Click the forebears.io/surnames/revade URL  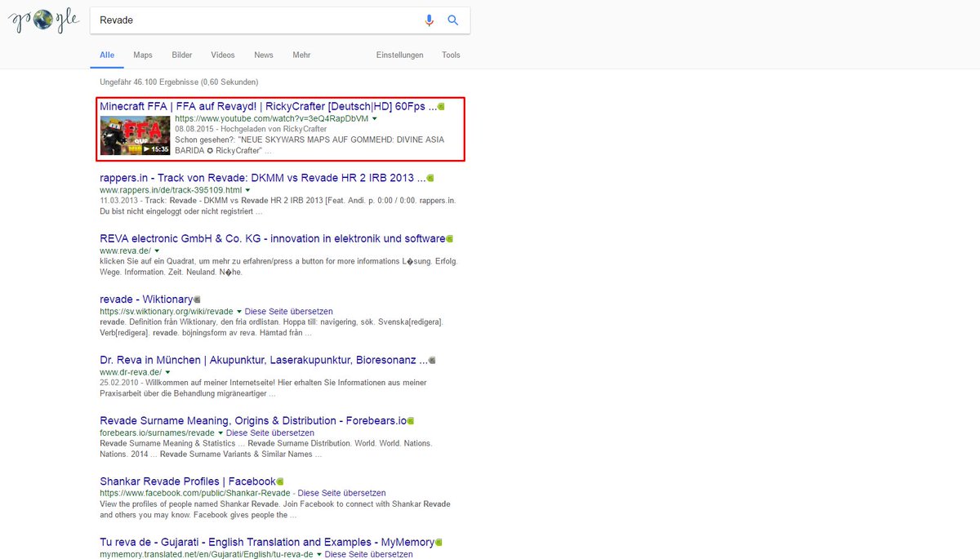point(157,433)
